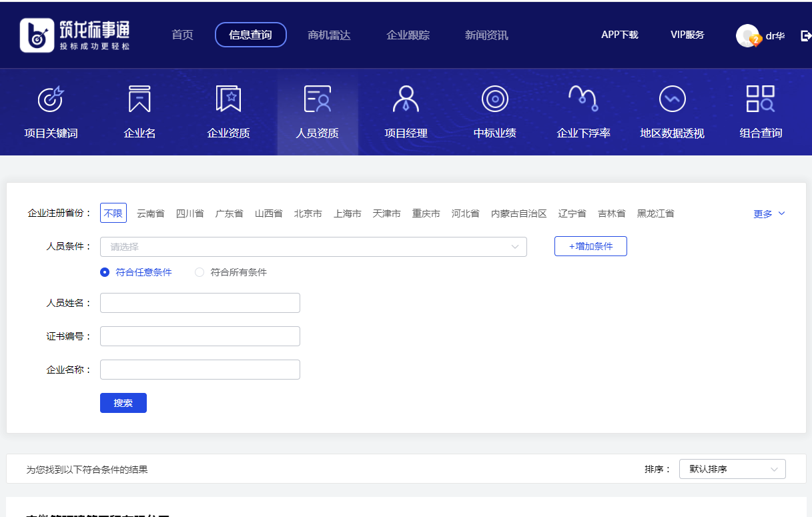The height and width of the screenshot is (517, 812).
Task: Open the 默认排序 sort dropdown
Action: [732, 469]
